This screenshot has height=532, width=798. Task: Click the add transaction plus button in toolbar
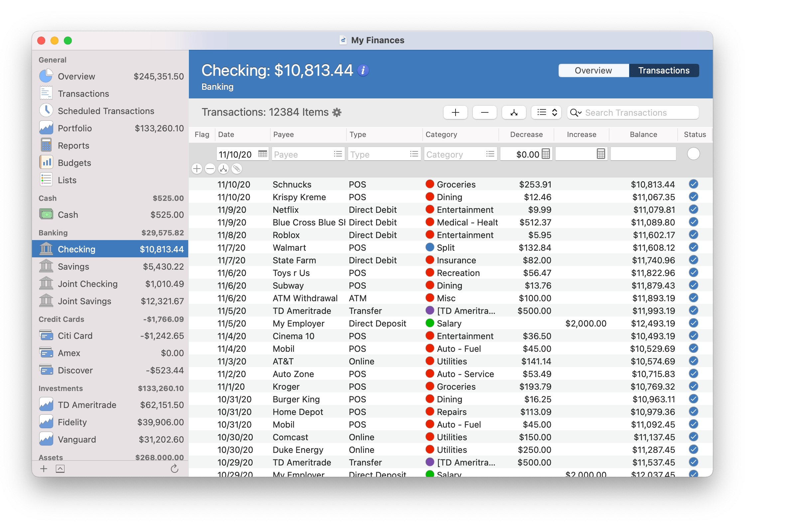point(455,112)
